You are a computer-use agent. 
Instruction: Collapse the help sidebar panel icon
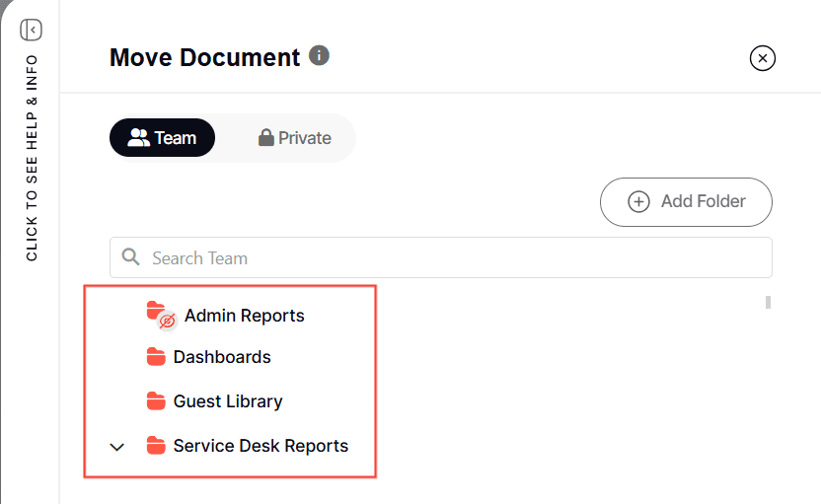(31, 30)
